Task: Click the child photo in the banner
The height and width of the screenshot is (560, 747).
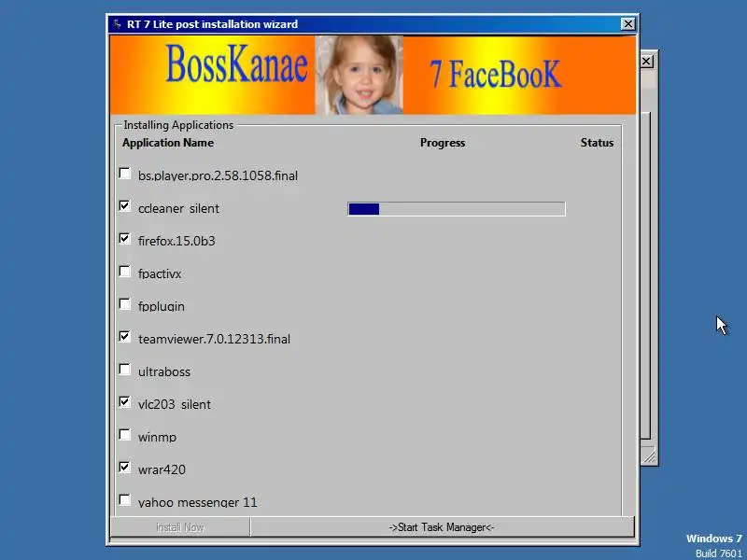Action: tap(359, 75)
